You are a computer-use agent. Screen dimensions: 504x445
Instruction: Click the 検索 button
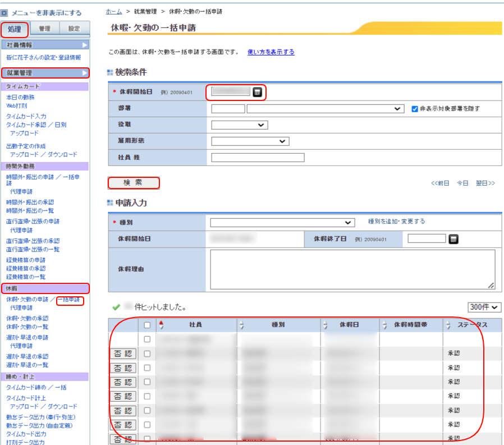(134, 183)
